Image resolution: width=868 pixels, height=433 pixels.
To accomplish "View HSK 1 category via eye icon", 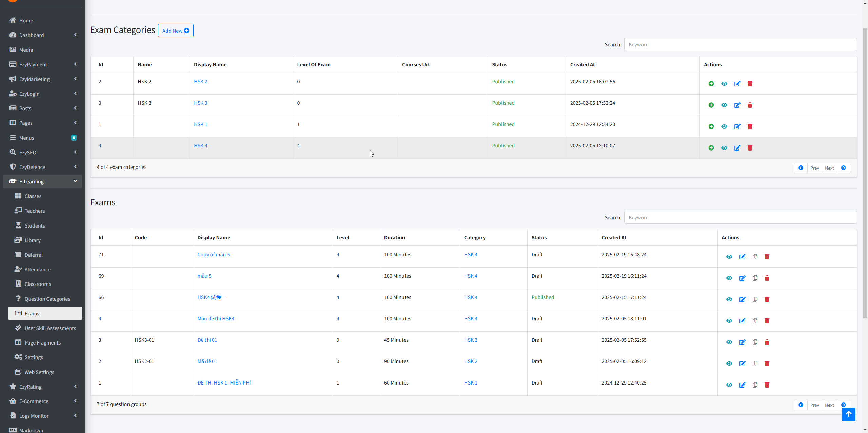I will (724, 126).
